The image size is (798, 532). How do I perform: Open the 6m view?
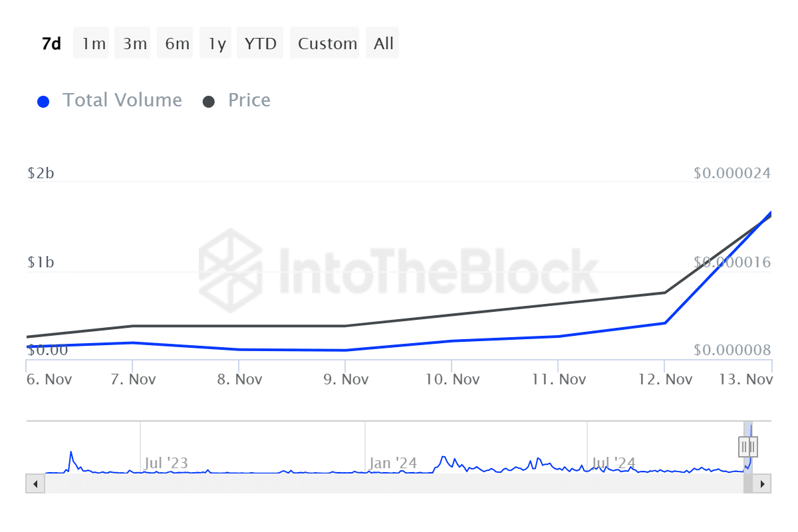coord(174,43)
